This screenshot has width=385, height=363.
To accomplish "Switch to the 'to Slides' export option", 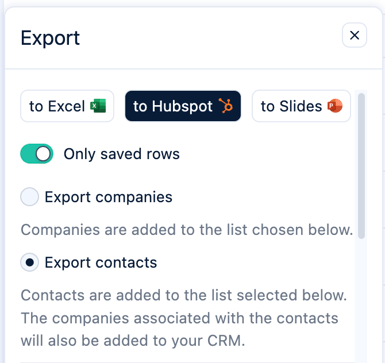I will (301, 106).
